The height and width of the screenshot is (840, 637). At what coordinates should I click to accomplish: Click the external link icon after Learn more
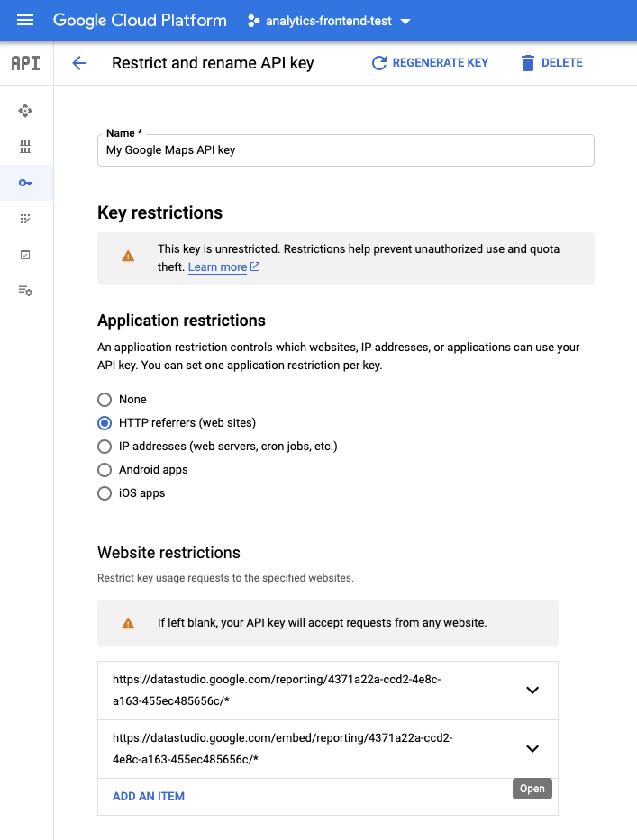point(255,266)
